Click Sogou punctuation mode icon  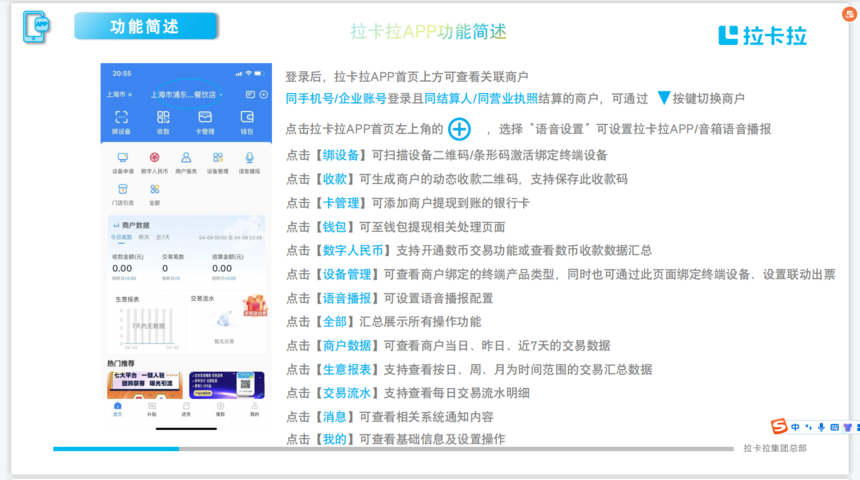(808, 427)
